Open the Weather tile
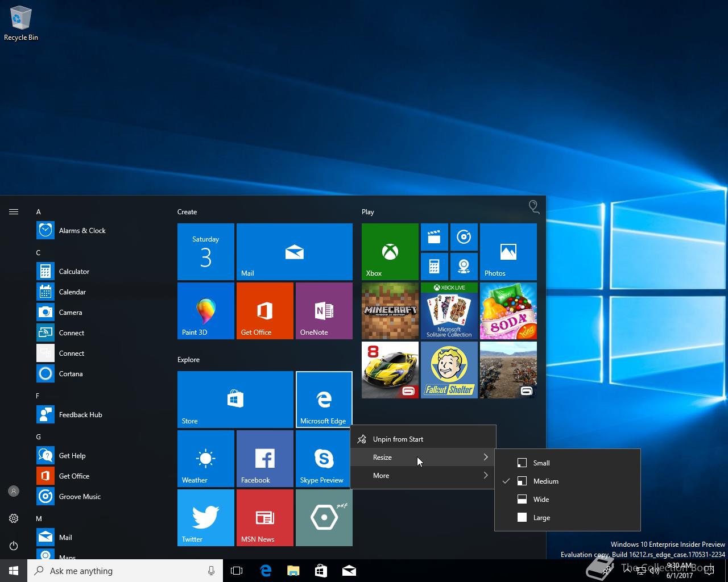The width and height of the screenshot is (728, 582). pos(206,459)
